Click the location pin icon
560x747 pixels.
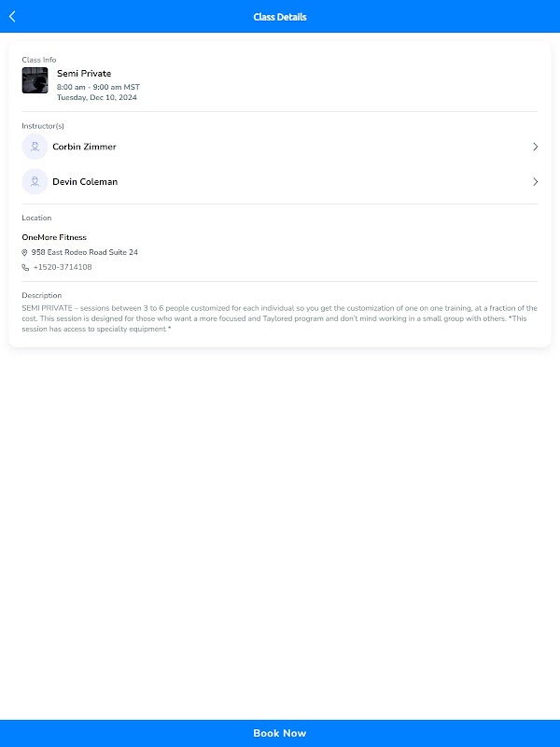tap(25, 252)
